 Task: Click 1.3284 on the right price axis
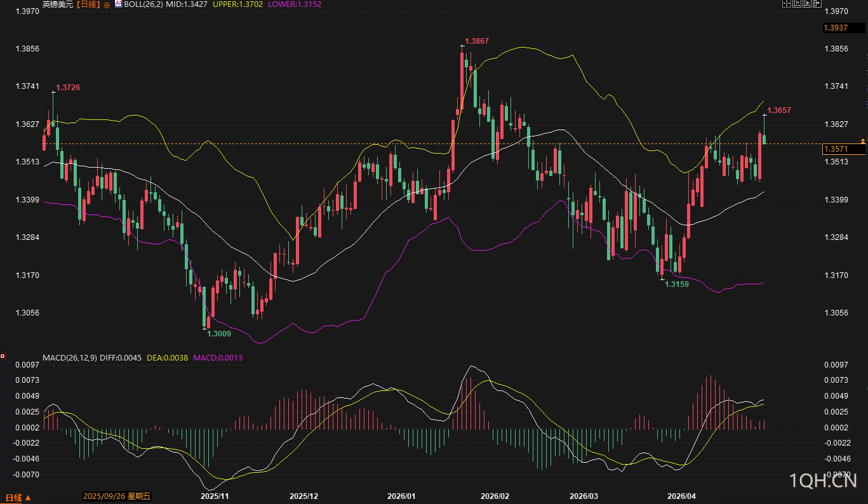coord(836,237)
